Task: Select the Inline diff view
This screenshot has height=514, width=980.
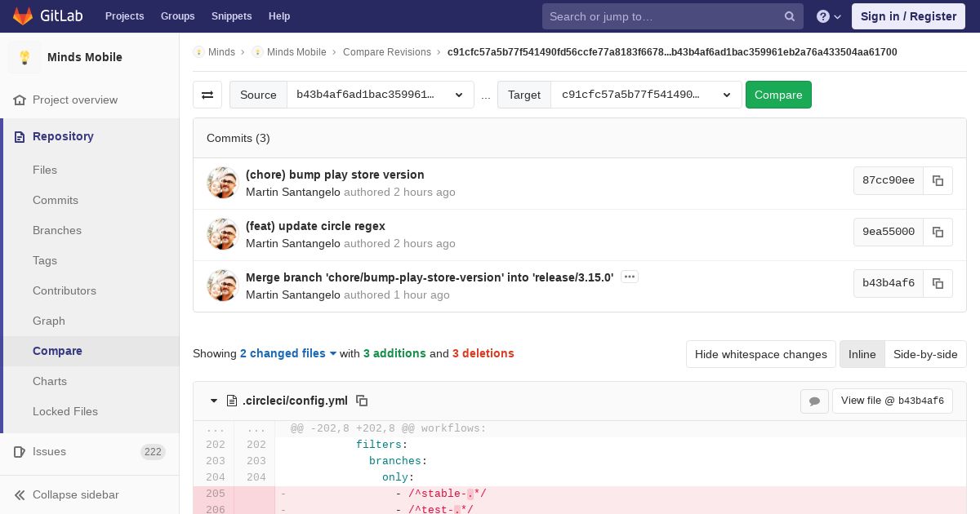Action: coord(862,354)
